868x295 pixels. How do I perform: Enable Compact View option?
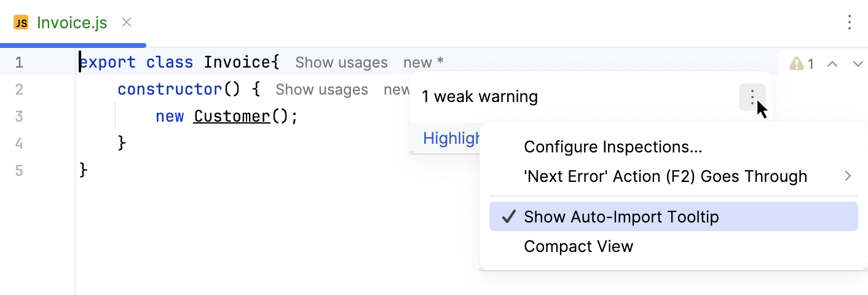(x=578, y=246)
